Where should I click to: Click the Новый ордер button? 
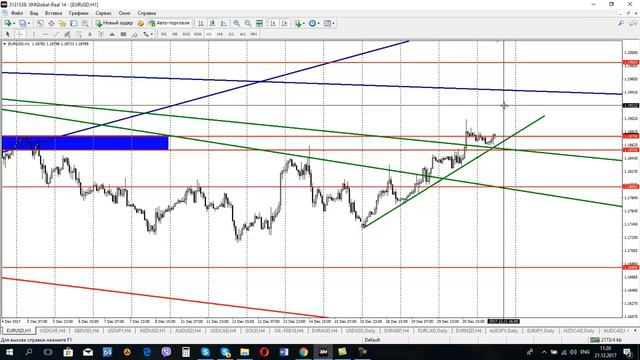tap(114, 23)
